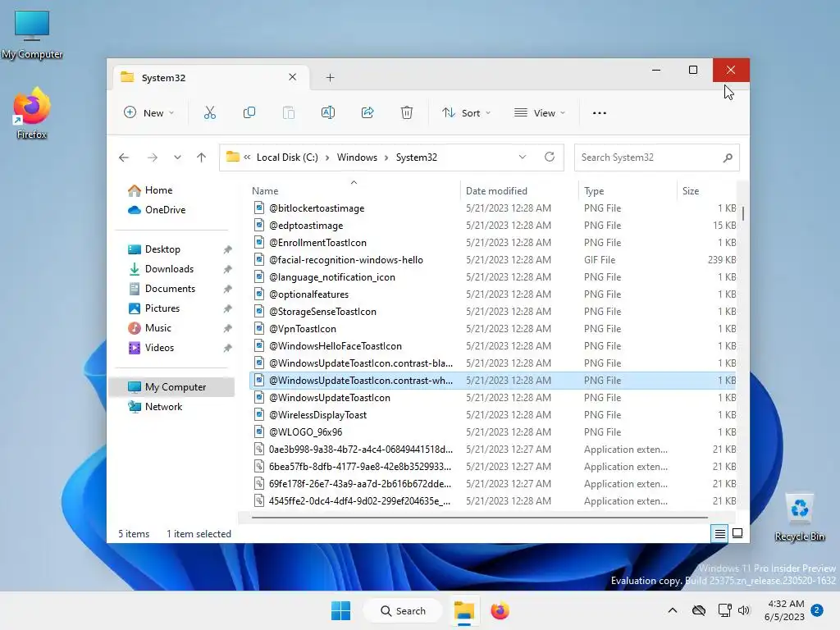Select the System32 tab
This screenshot has width=840, height=630.
coord(212,78)
